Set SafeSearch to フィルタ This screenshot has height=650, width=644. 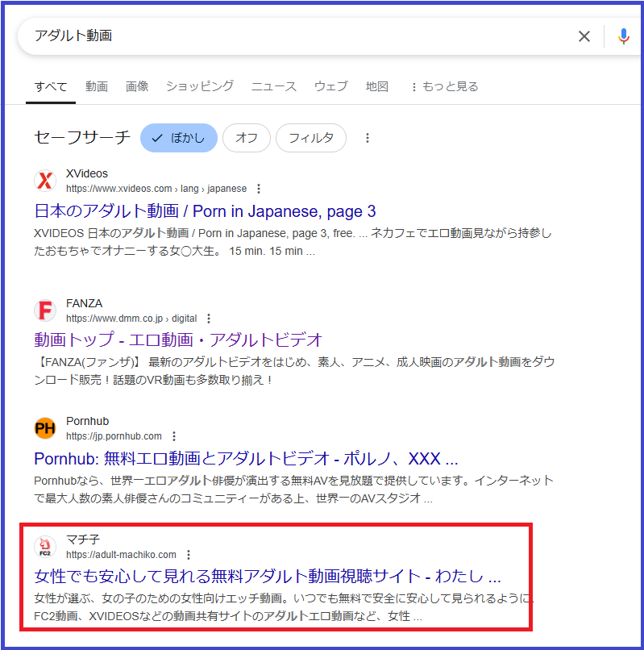311,138
